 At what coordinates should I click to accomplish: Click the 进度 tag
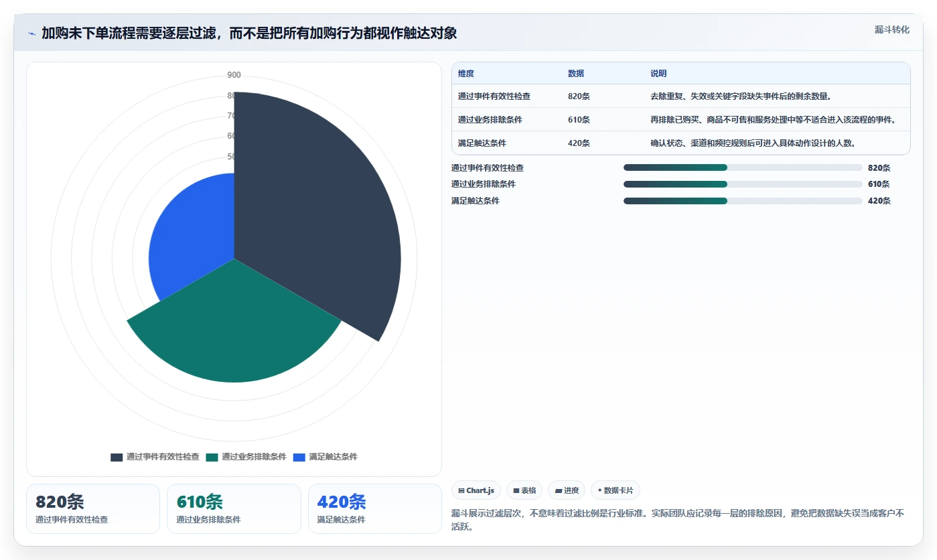coord(567,490)
